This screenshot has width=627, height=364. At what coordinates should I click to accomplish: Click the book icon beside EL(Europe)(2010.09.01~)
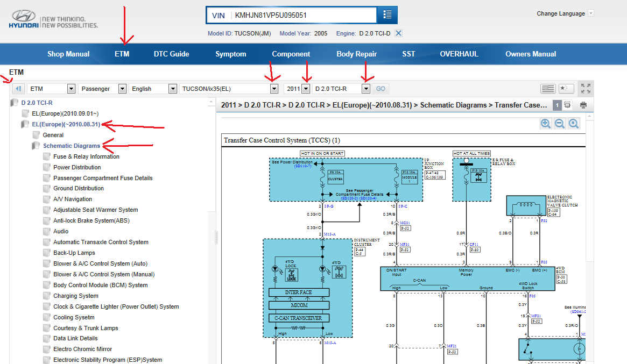pos(25,113)
